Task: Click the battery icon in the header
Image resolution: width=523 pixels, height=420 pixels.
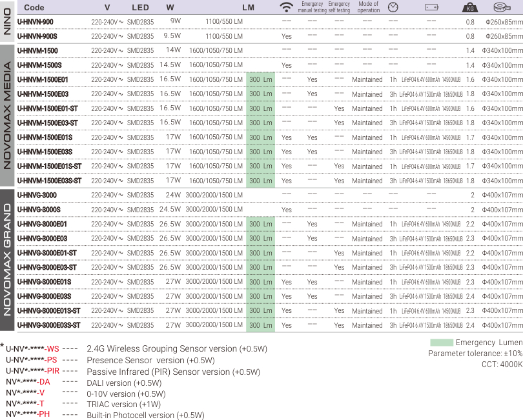Action: (431, 7)
